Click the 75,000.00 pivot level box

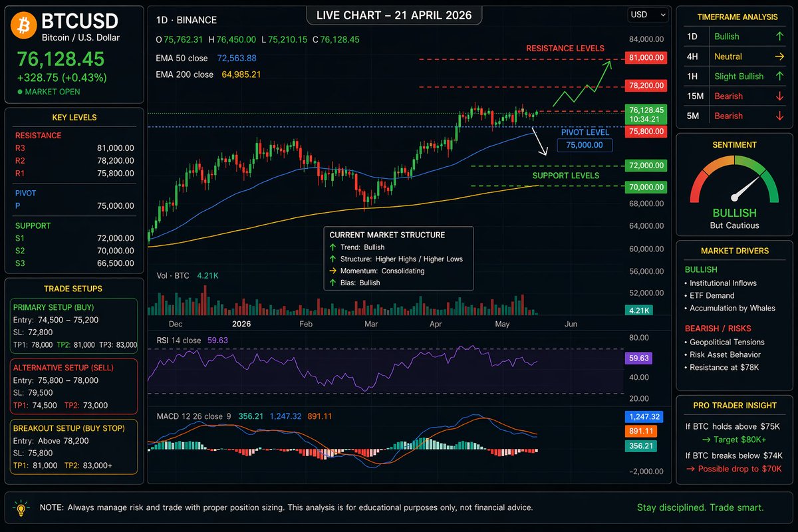(585, 145)
